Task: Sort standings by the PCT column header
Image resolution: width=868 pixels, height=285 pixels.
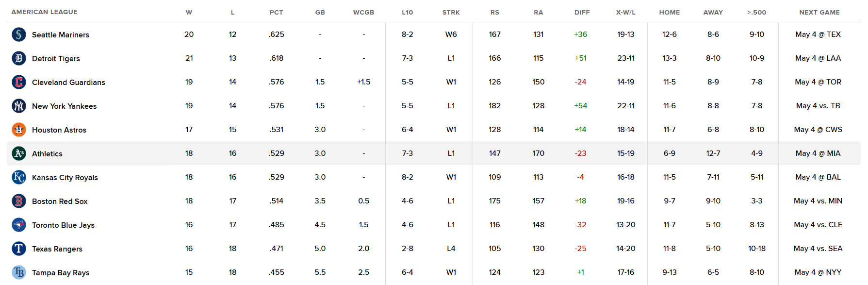Action: click(277, 13)
